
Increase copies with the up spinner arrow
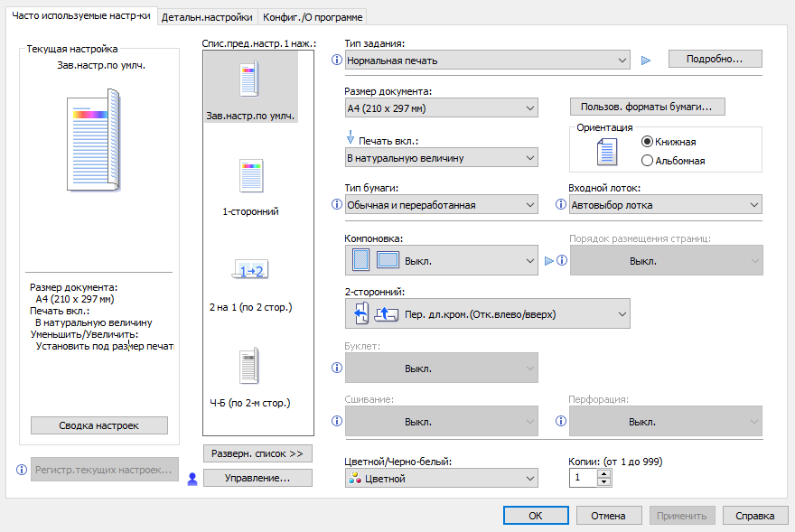604,473
